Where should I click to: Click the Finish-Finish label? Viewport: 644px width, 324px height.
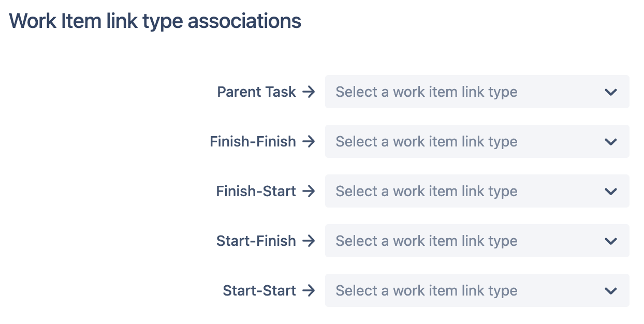pyautogui.click(x=253, y=141)
